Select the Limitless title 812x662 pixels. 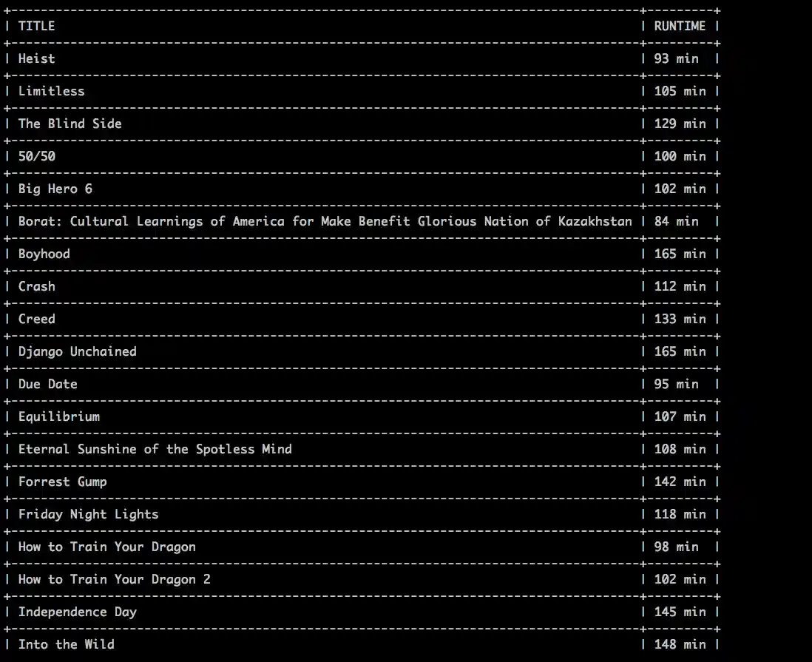pos(51,91)
